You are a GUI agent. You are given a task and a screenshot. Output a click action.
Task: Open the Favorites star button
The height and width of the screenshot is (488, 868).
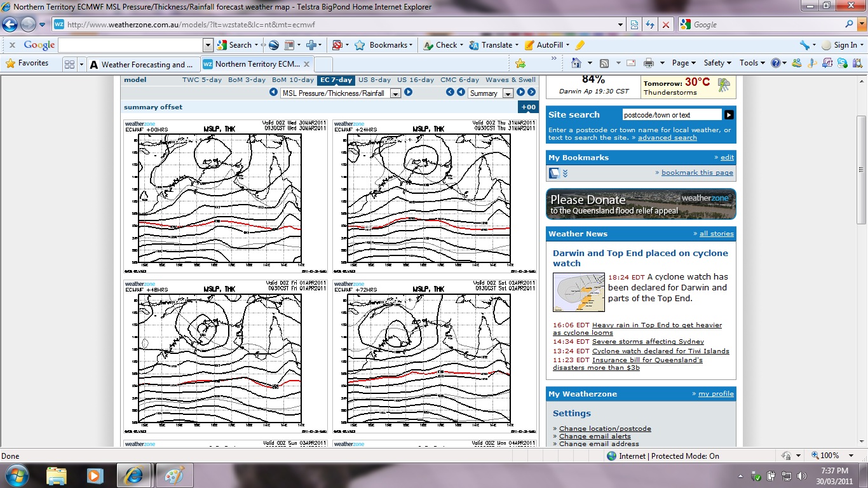pyautogui.click(x=27, y=64)
